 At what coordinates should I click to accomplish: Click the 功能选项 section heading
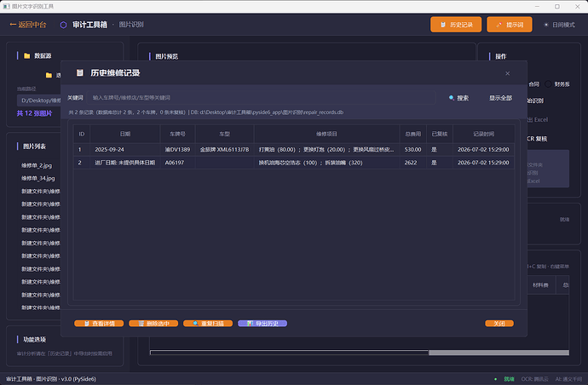tap(34, 340)
